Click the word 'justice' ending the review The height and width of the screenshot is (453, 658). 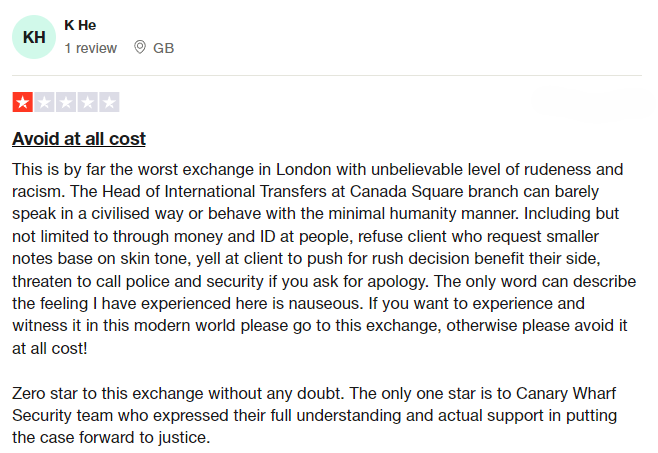182,438
